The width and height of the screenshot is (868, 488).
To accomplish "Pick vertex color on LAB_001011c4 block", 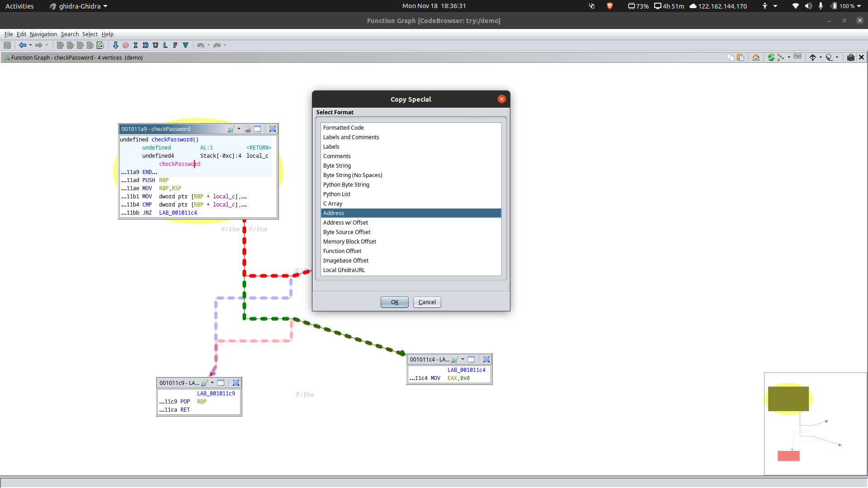I will point(455,360).
